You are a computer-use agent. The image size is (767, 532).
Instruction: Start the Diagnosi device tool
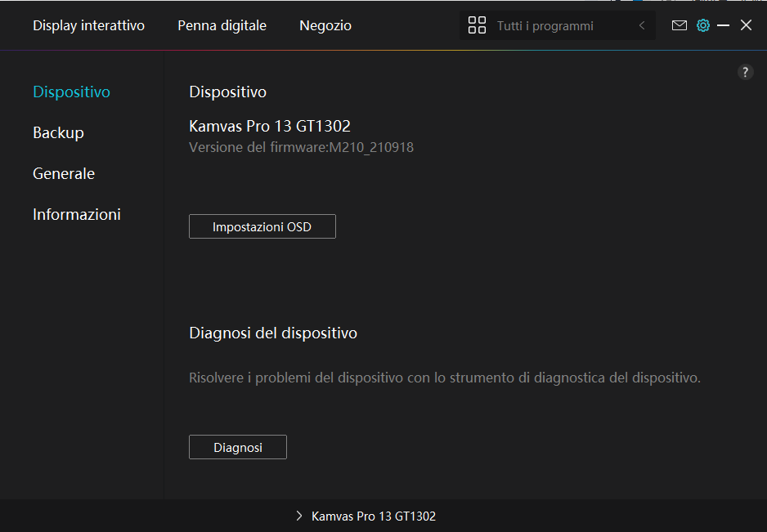pos(237,447)
